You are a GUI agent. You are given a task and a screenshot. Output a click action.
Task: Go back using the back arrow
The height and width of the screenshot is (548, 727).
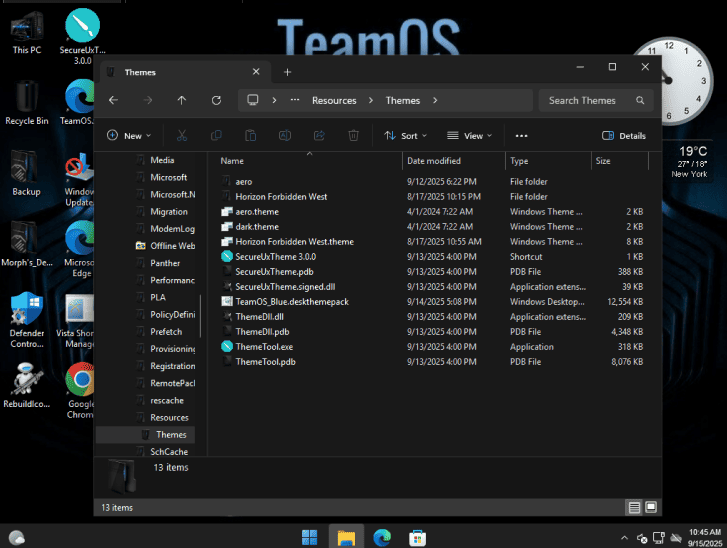pyautogui.click(x=114, y=100)
